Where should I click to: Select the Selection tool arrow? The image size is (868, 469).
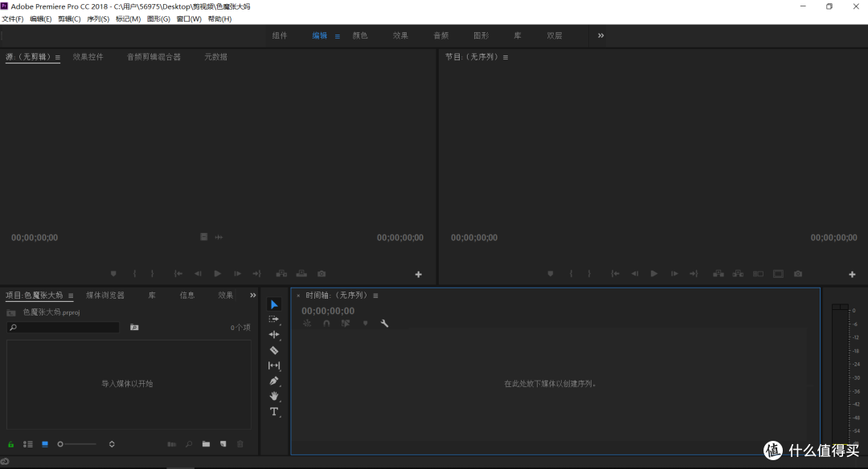pos(274,304)
